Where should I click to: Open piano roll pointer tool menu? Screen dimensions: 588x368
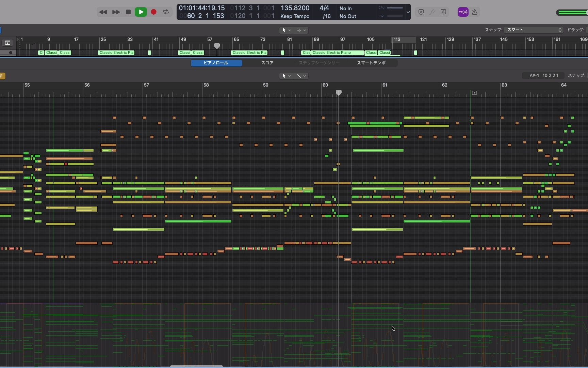click(x=286, y=76)
